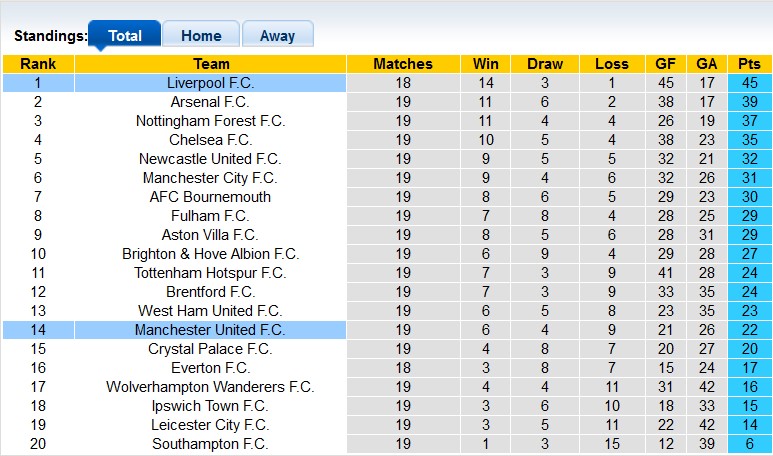Open the Liverpool F.C. team link
Image resolution: width=773 pixels, height=456 pixels.
pos(210,83)
